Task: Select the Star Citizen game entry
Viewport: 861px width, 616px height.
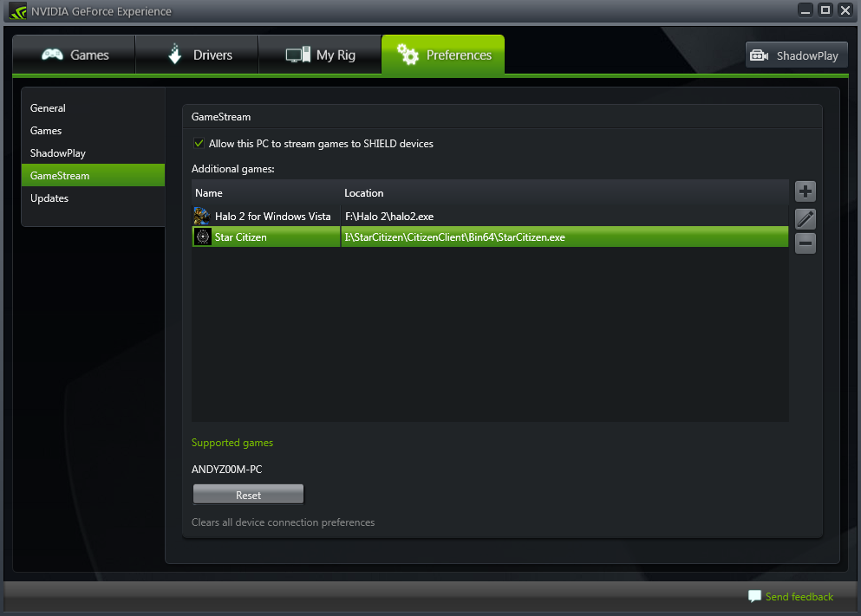Action: point(243,236)
